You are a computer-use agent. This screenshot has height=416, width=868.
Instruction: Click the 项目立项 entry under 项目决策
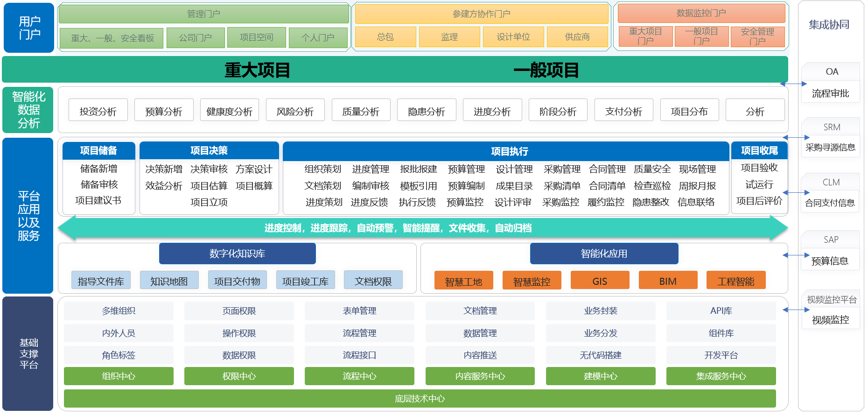click(x=209, y=202)
